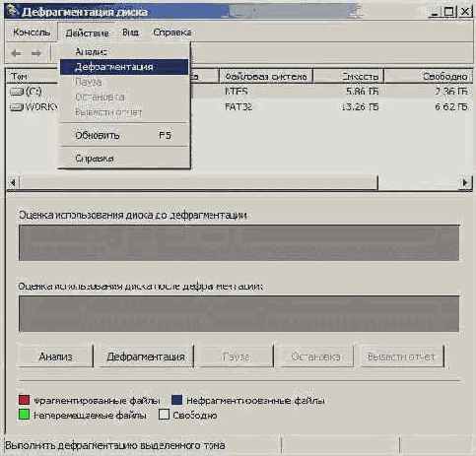The image size is (476, 456).
Task: Click the green unmovable files legend swatch
Action: coord(25,415)
